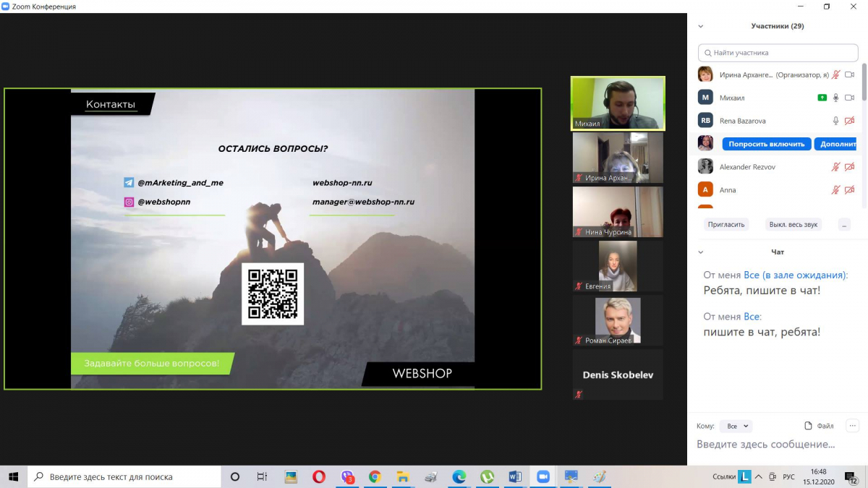Click @webshopnn handle on slide

(163, 202)
